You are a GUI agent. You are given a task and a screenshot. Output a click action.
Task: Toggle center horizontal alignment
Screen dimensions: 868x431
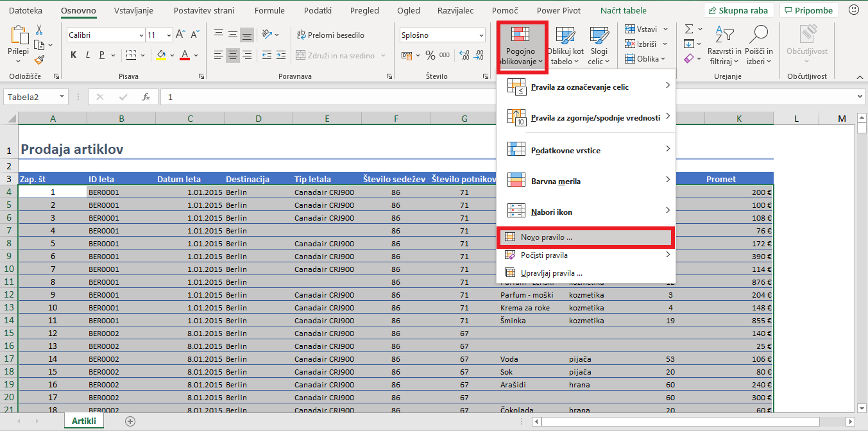click(x=232, y=55)
